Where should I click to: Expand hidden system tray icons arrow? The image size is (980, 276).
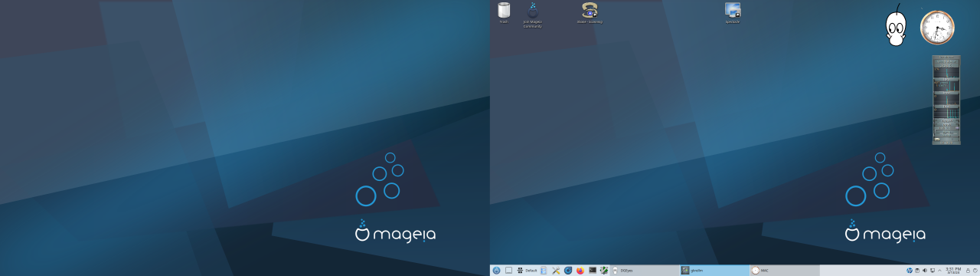(x=939, y=271)
